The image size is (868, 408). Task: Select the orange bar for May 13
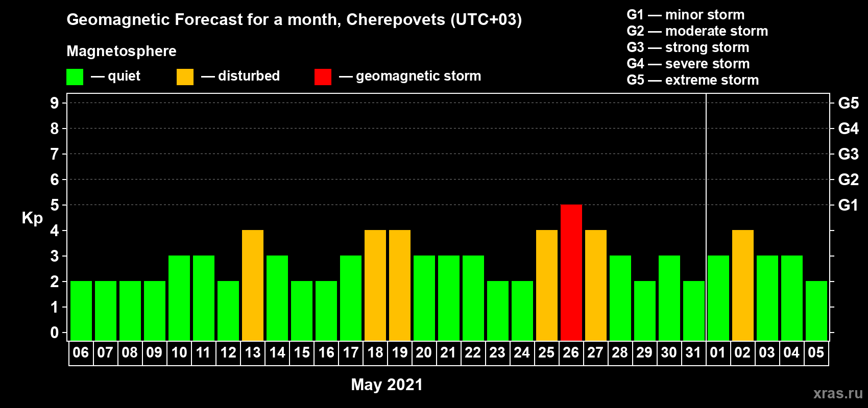pyautogui.click(x=253, y=286)
